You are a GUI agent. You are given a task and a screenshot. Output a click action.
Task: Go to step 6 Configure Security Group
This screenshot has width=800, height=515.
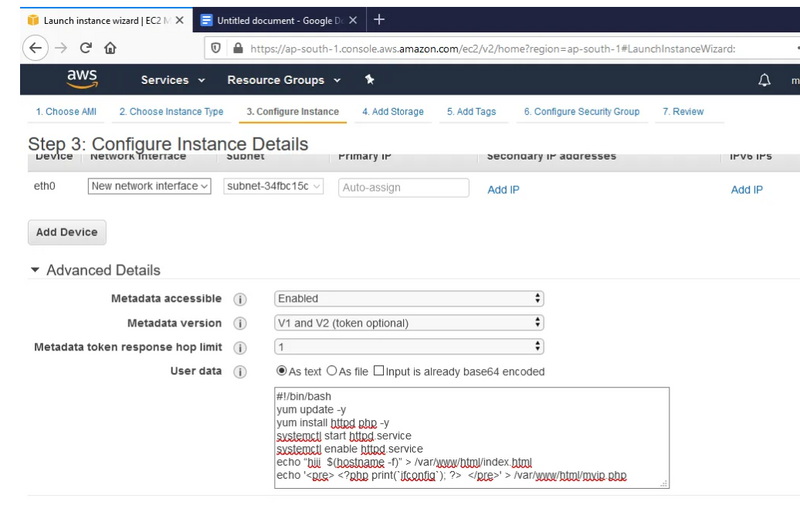click(x=582, y=112)
